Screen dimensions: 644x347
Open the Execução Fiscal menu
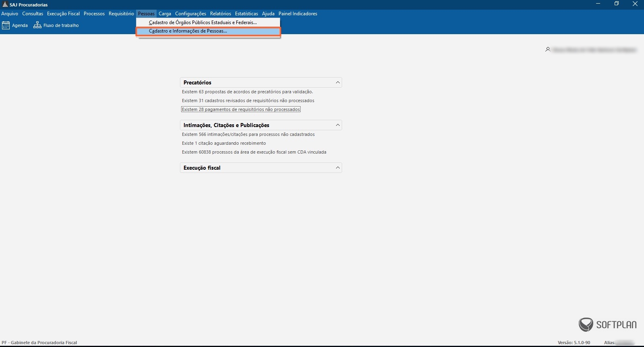[x=63, y=14]
